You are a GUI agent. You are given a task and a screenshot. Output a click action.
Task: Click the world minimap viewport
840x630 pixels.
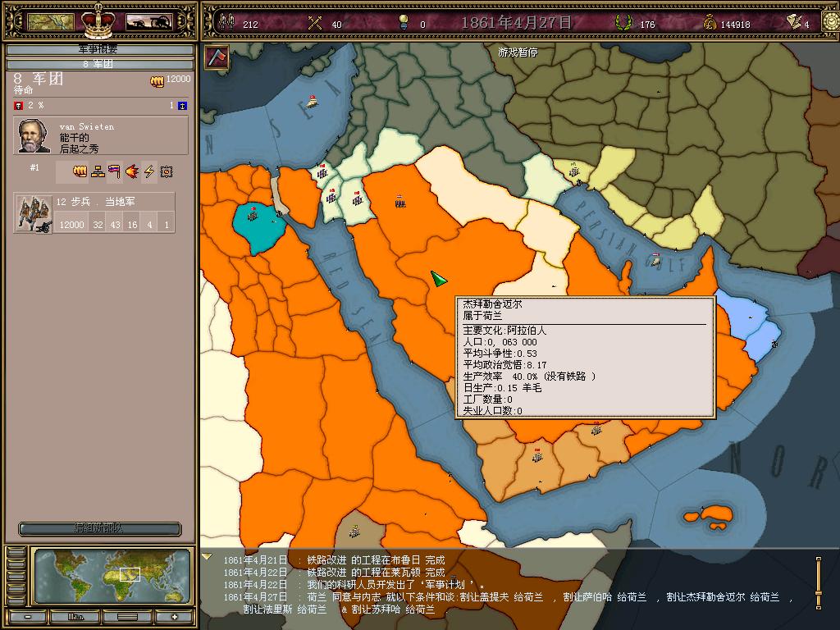coord(112,576)
